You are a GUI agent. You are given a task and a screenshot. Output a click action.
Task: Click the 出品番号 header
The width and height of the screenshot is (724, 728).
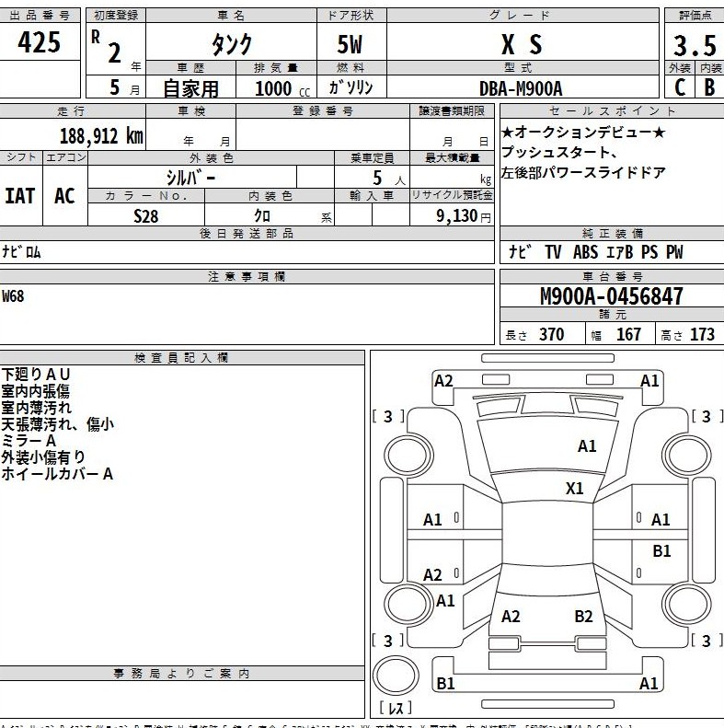click(40, 16)
